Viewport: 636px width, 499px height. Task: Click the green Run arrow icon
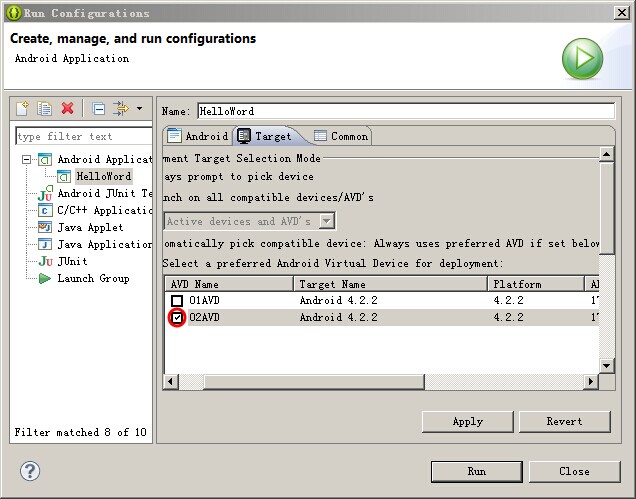(582, 59)
